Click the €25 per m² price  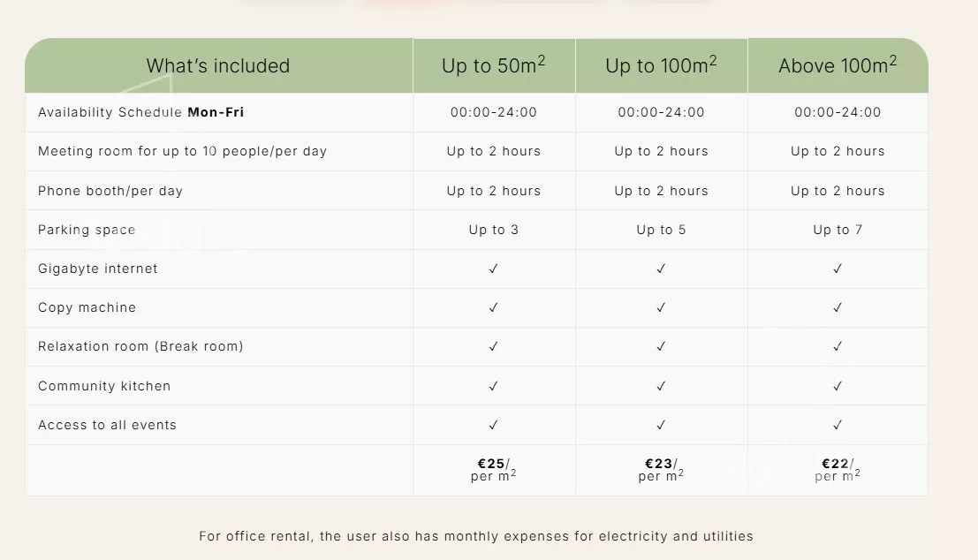point(494,469)
